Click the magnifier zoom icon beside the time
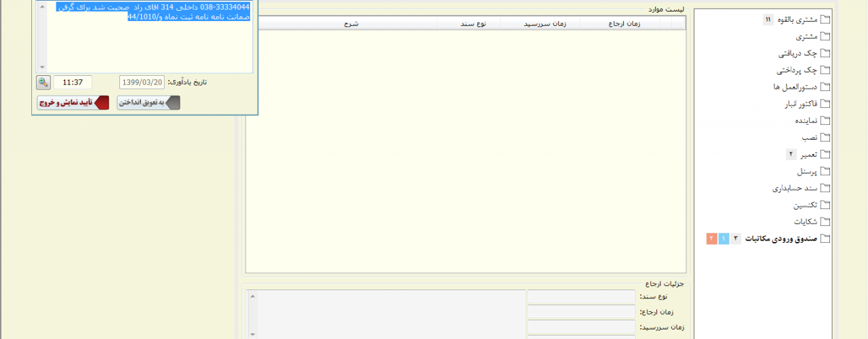The height and width of the screenshot is (339, 868). tap(43, 82)
